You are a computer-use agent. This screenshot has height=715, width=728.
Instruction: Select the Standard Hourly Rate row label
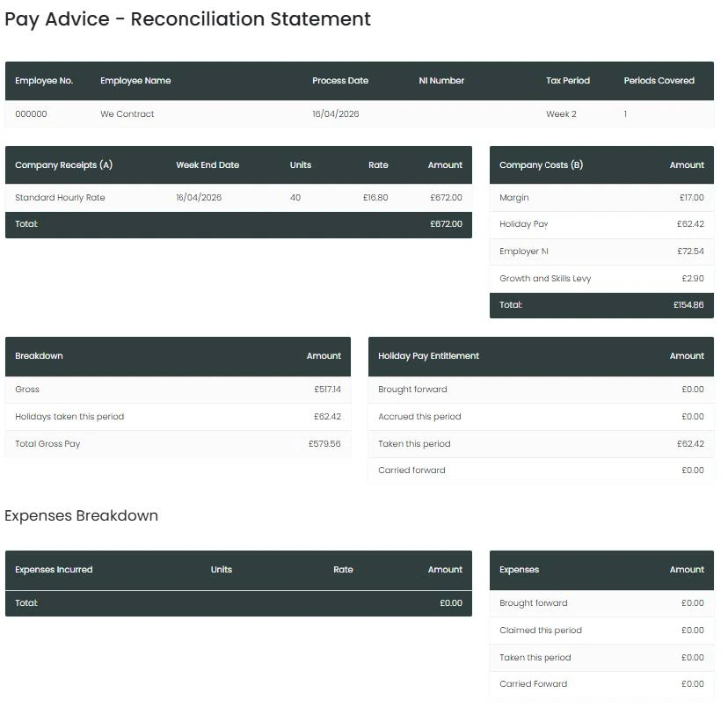(x=60, y=198)
